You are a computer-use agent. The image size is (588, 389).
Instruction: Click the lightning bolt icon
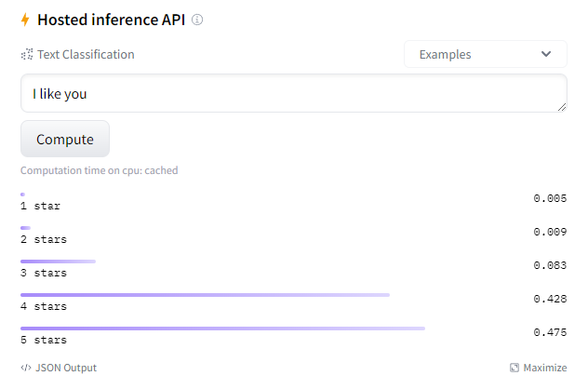point(26,20)
